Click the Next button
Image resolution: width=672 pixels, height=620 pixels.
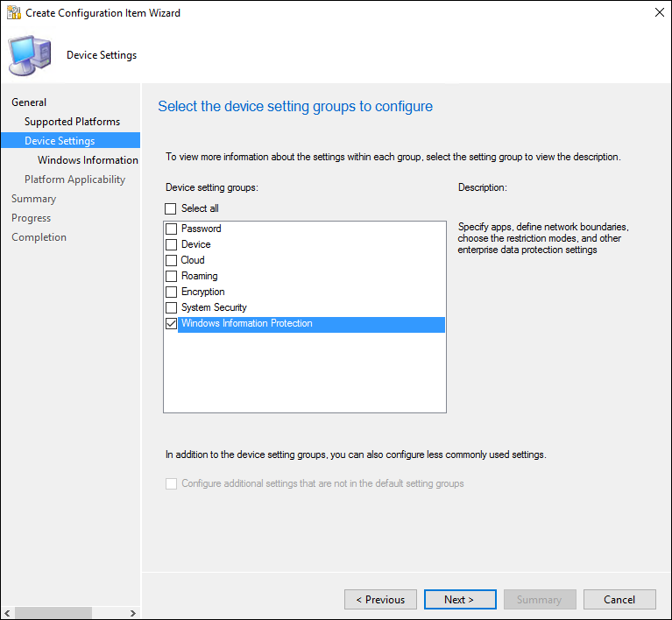click(460, 600)
